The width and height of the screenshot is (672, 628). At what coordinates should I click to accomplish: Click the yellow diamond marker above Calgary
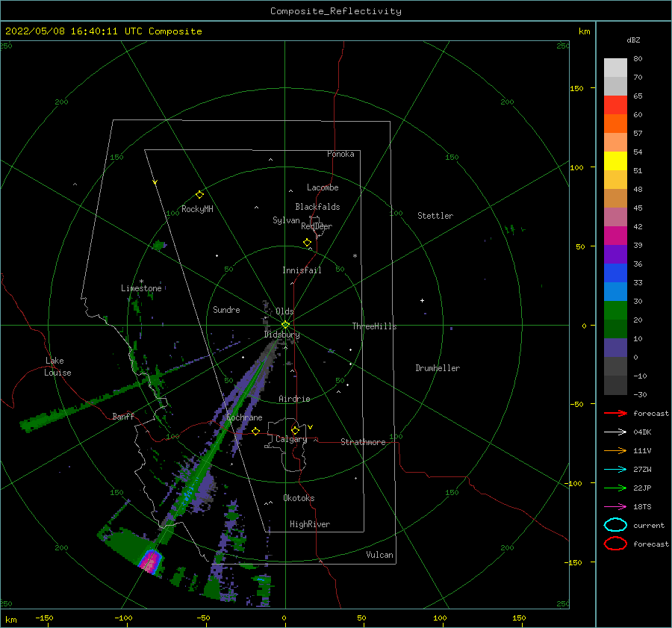pos(295,430)
